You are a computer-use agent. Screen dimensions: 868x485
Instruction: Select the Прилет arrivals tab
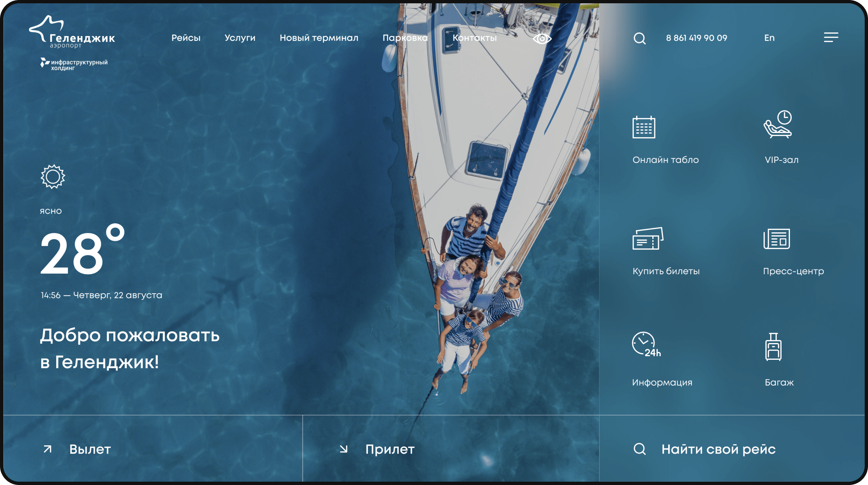[389, 449]
